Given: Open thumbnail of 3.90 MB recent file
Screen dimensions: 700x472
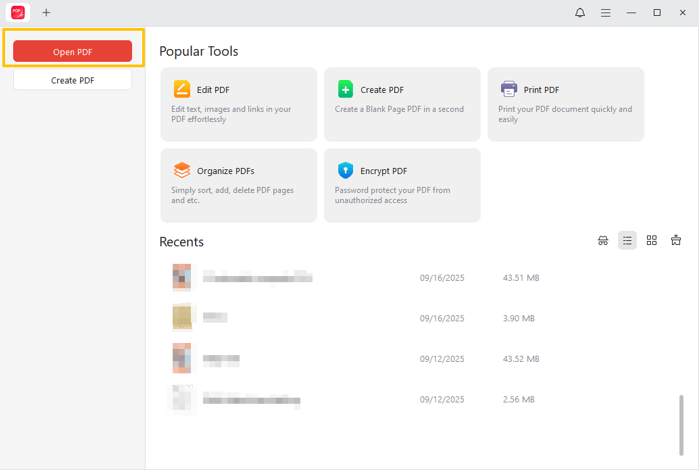Looking at the screenshot, I should 182,317.
